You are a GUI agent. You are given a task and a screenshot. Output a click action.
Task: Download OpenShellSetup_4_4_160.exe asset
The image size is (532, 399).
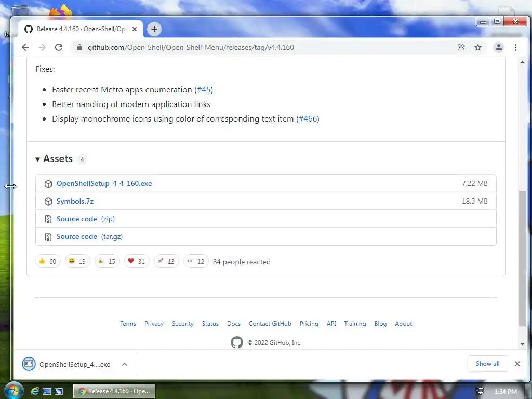pyautogui.click(x=104, y=183)
